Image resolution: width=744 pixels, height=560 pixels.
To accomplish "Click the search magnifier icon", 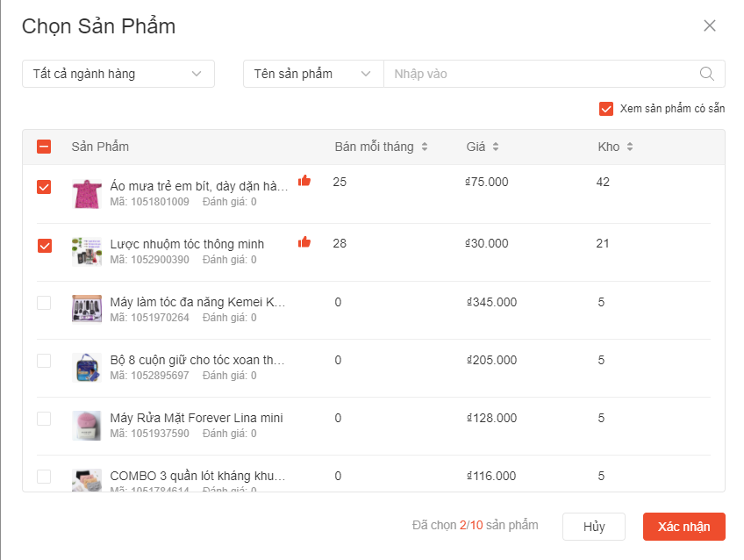I will coord(707,74).
